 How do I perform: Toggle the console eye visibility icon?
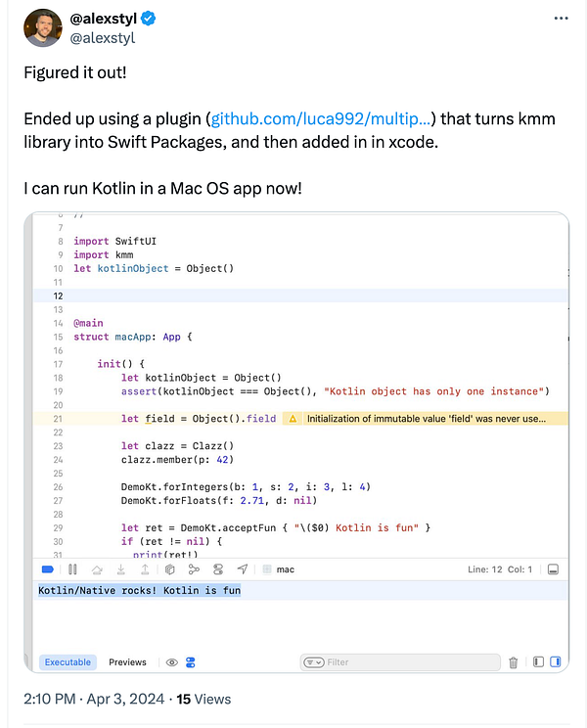(171, 662)
